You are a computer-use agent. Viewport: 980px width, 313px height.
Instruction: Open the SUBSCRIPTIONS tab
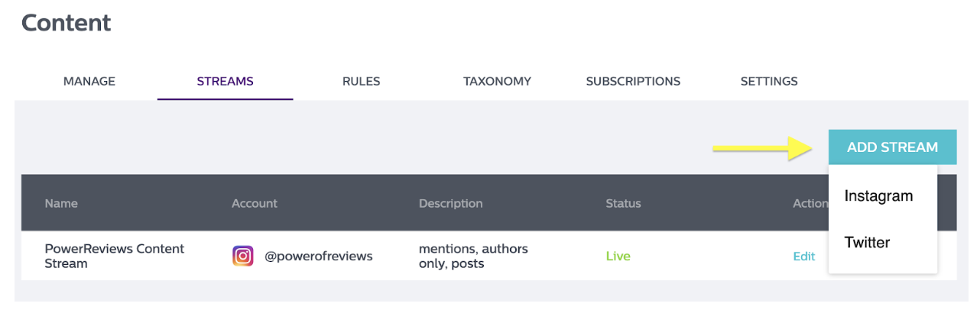(633, 81)
